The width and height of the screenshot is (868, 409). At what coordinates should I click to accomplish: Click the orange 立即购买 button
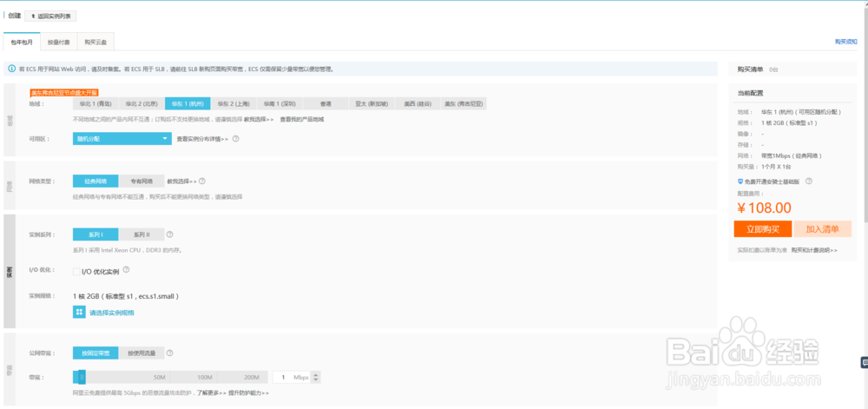[763, 229]
